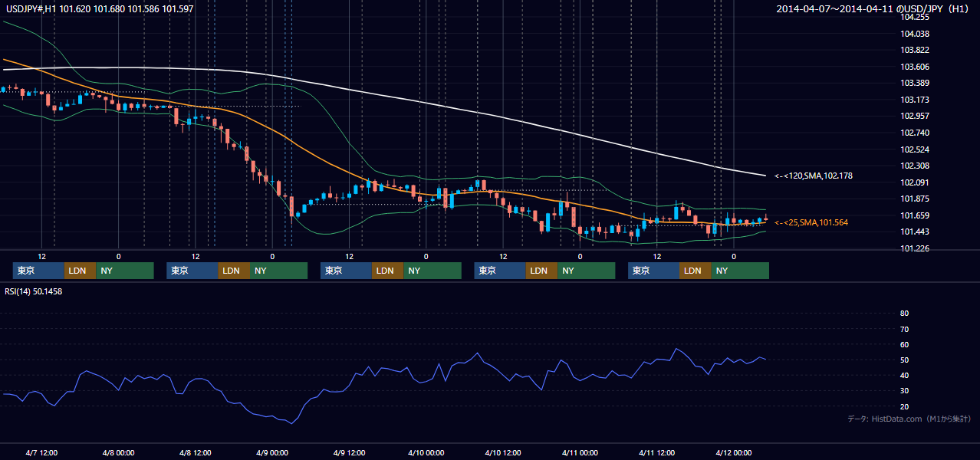Click the 4/10 00:00 time label
Screen dimensions: 980x460
(426, 452)
